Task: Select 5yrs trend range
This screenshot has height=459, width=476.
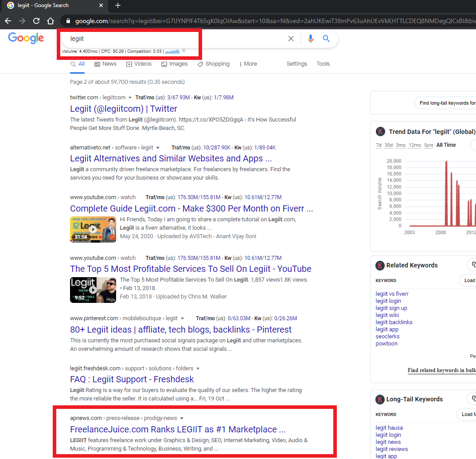Action: (x=429, y=145)
